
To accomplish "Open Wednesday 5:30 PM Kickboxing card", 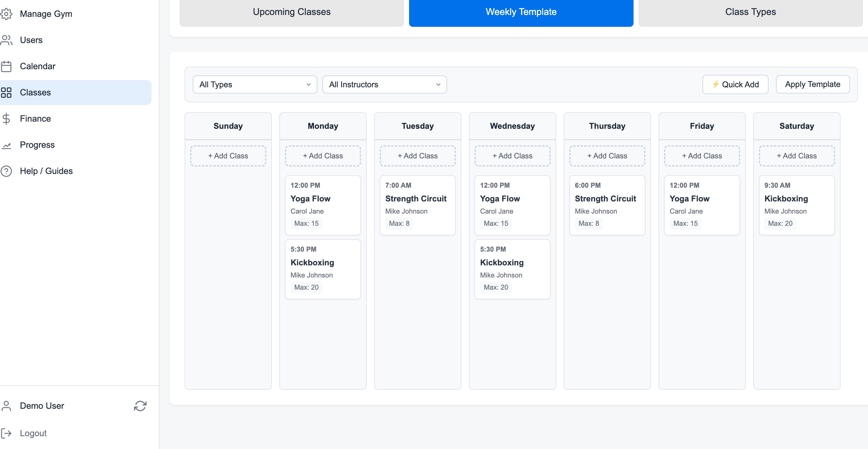I will click(512, 269).
